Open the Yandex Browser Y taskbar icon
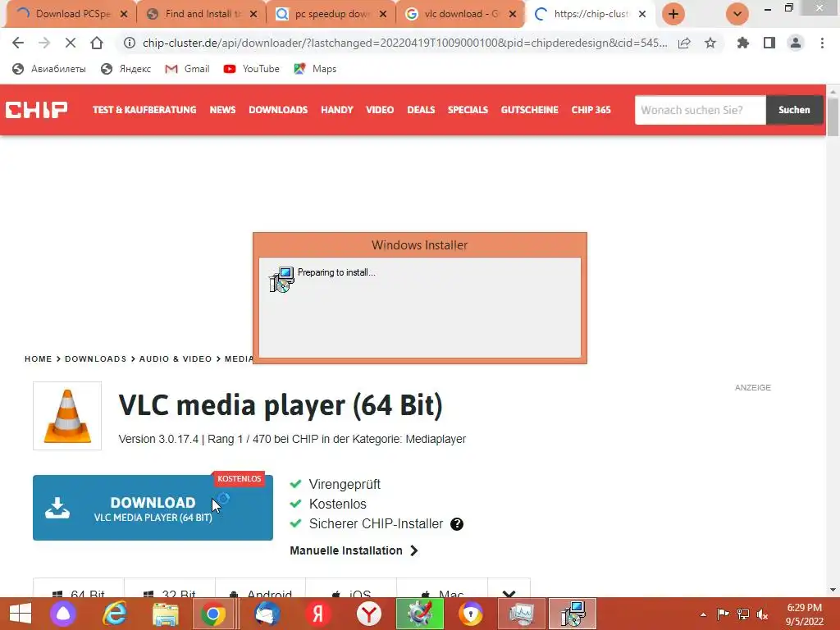Viewport: 840px width, 630px height. point(369,614)
